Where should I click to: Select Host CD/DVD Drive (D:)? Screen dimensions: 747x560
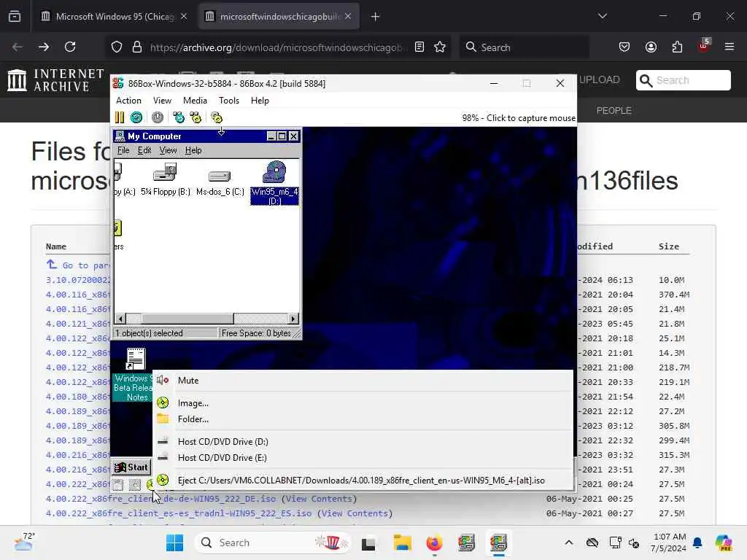point(363,442)
